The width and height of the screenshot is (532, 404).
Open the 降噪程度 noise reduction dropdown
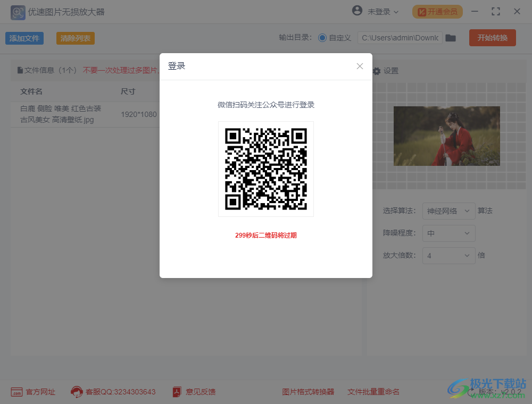tap(448, 233)
